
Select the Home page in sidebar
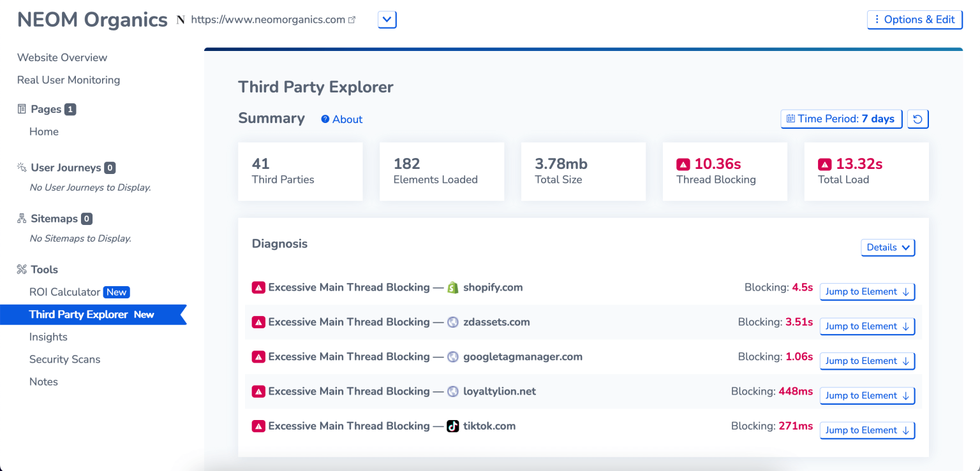[x=44, y=131]
